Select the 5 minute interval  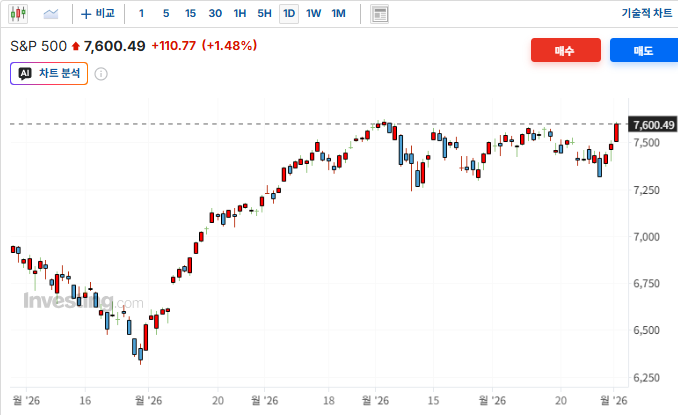click(166, 14)
